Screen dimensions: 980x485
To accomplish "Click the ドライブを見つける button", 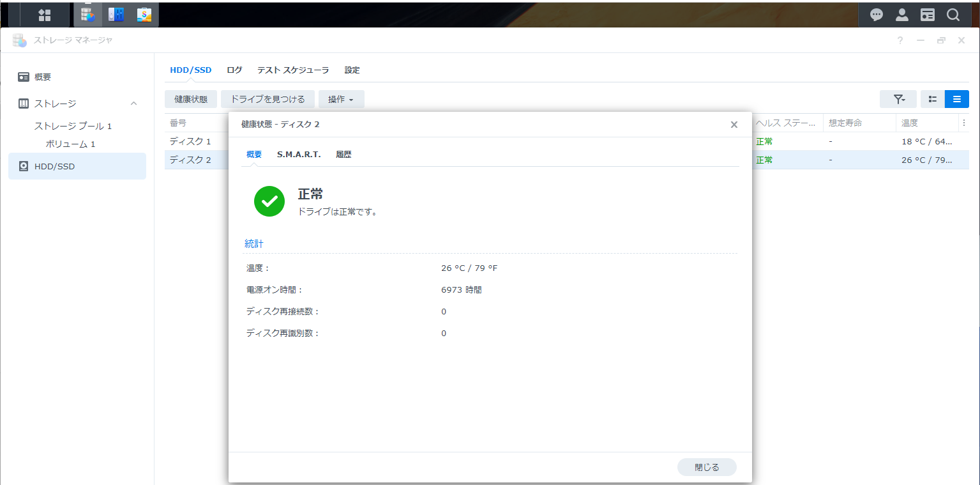I will pos(268,99).
